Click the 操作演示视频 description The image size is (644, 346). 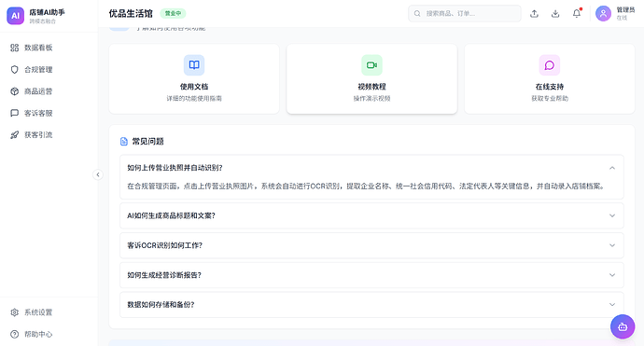pos(371,99)
